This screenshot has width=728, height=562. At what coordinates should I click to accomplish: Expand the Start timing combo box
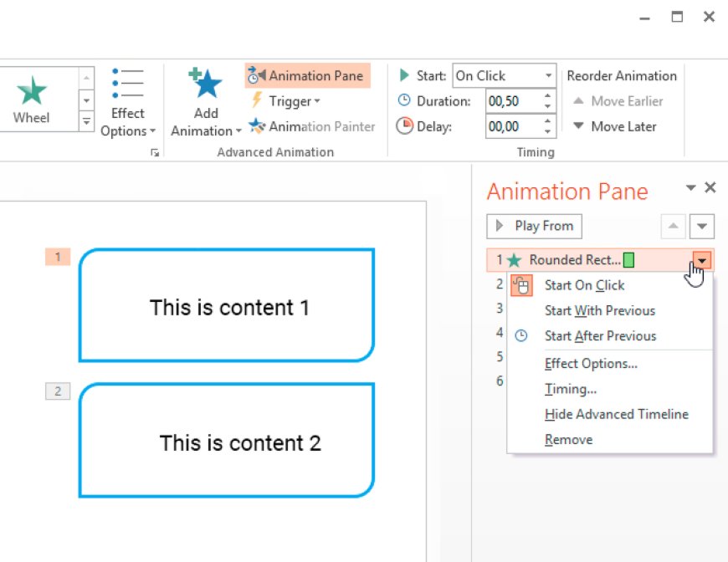coord(548,75)
